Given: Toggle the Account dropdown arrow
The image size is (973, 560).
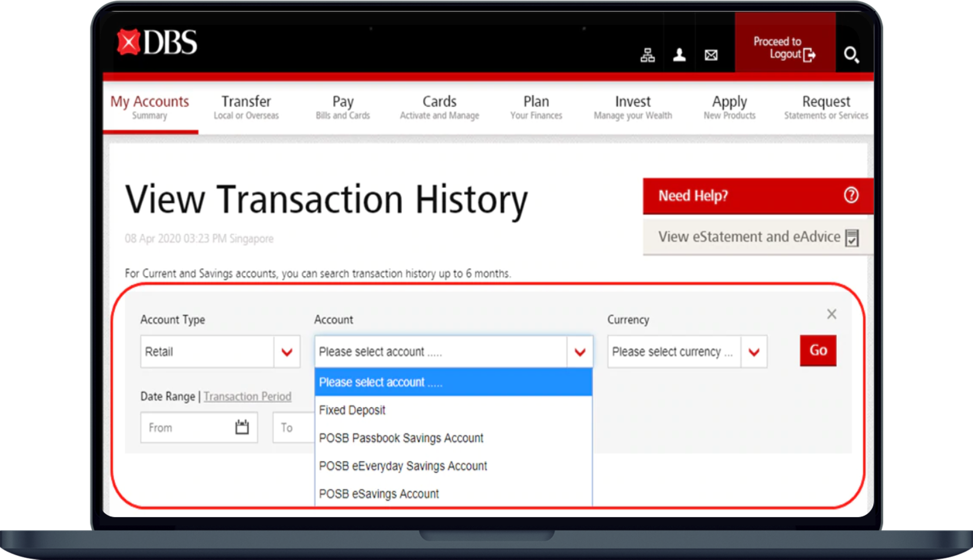Looking at the screenshot, I should (580, 352).
